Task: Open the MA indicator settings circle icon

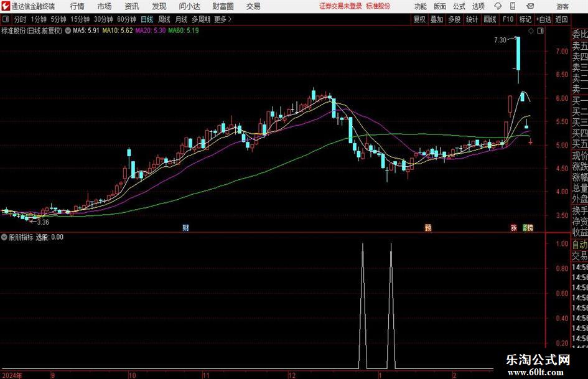Action: tap(68, 30)
